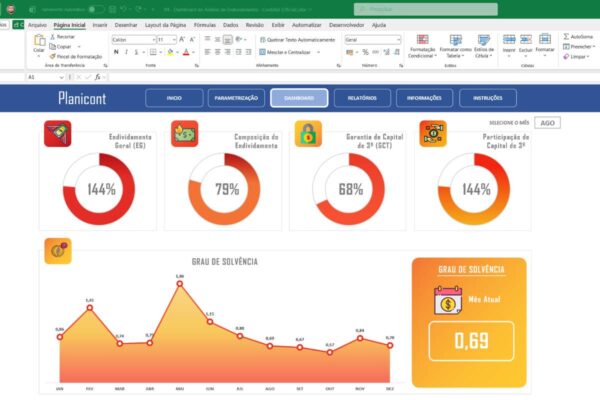This screenshot has width=600, height=400.
Task: Align text left
Action: pos(207,52)
